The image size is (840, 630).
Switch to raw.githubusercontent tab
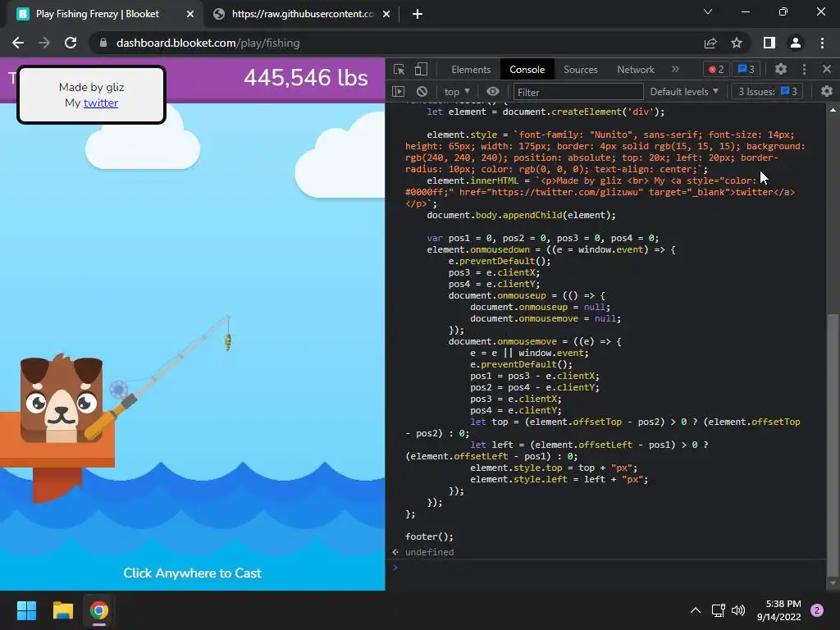[302, 14]
